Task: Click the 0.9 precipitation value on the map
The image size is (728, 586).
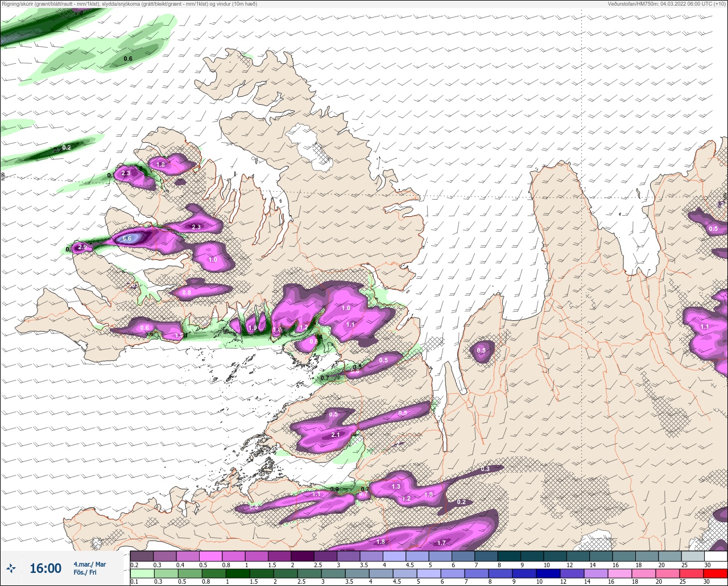Action: (x=335, y=489)
